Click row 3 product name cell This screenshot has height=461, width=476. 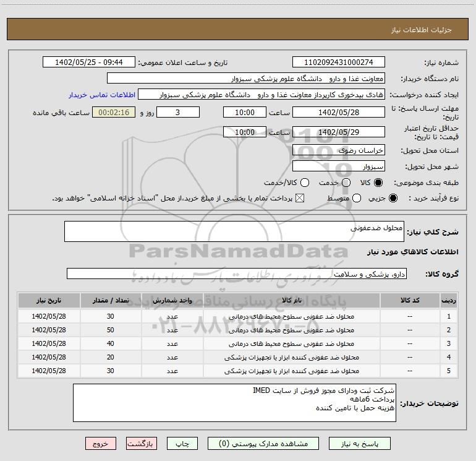coord(291,343)
